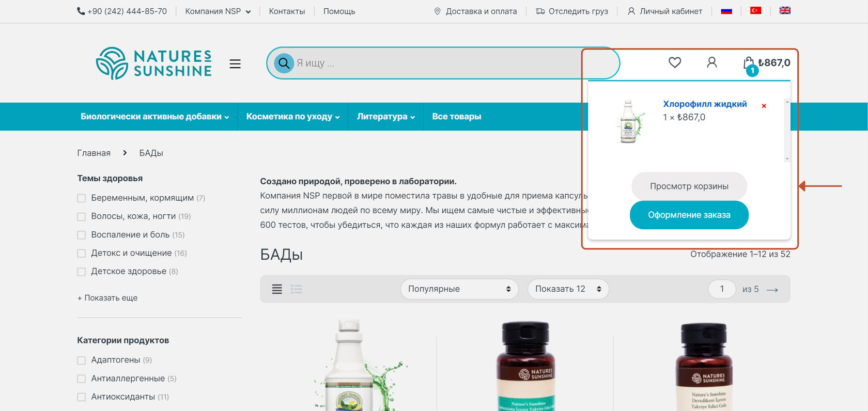Open the Популярные sorting dropdown
Screen dimensions: 868x411
tap(459, 289)
